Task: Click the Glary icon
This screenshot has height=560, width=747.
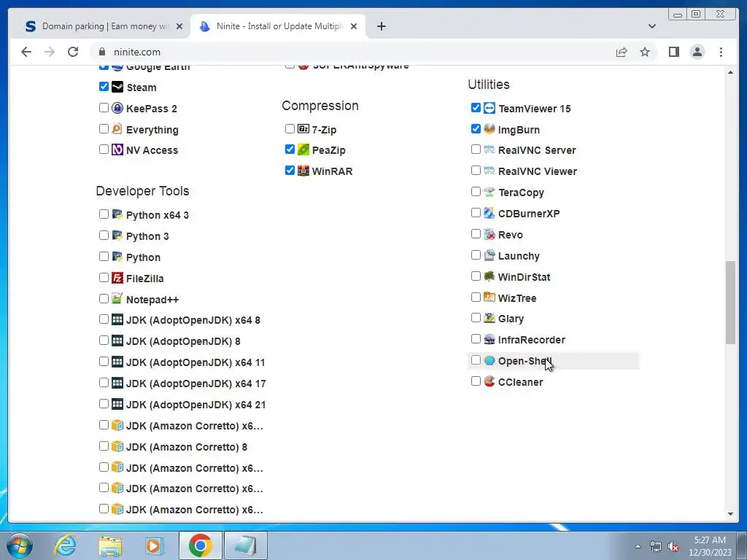Action: click(489, 318)
